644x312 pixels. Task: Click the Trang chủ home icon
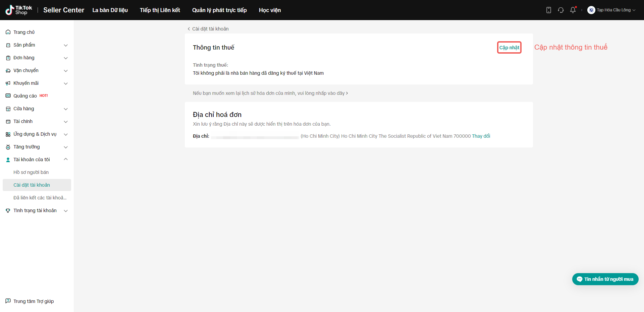8,32
